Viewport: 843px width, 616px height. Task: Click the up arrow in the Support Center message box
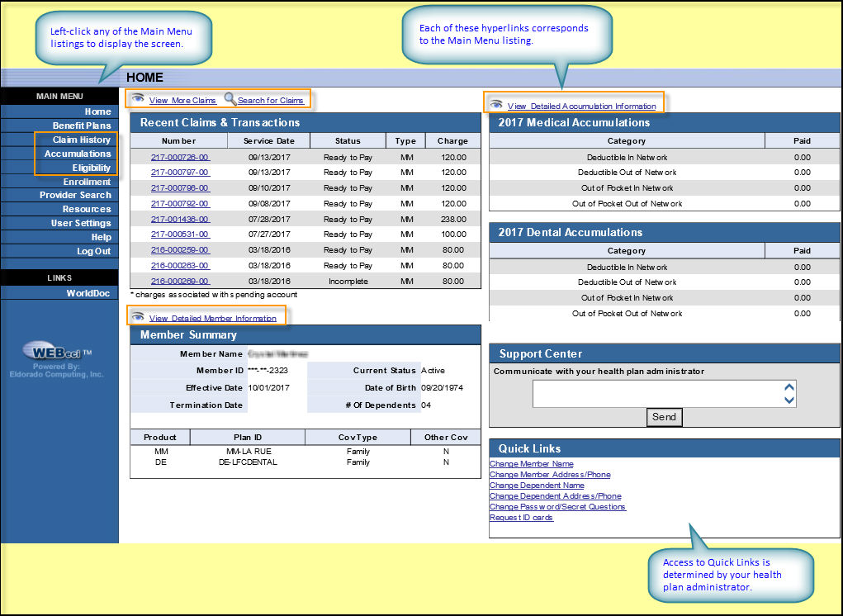[789, 387]
